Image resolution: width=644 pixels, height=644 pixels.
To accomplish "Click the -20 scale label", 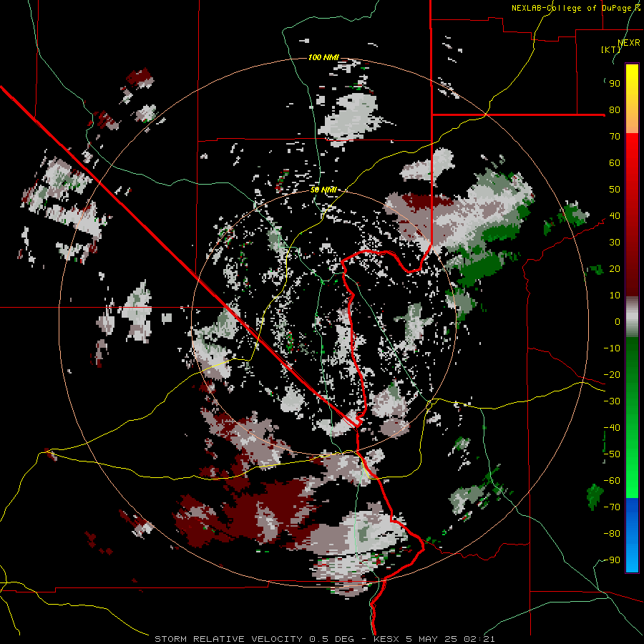I will (x=612, y=375).
